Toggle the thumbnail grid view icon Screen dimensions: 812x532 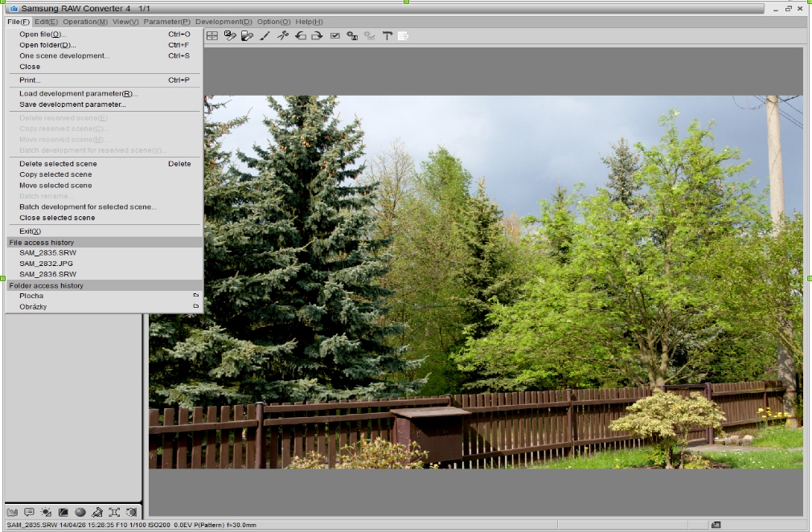212,36
